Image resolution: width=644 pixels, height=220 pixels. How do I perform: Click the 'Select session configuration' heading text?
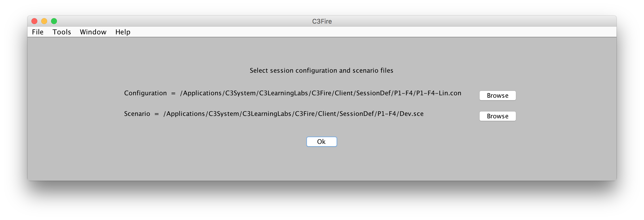322,70
